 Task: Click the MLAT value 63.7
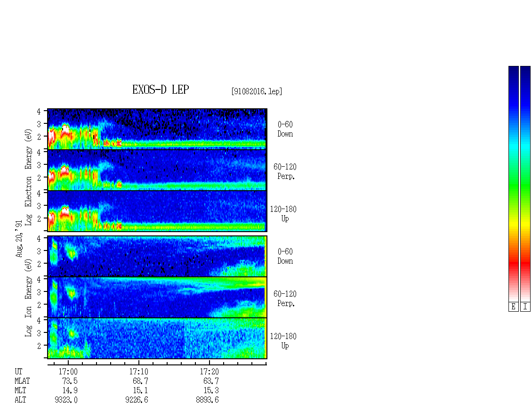(x=211, y=381)
